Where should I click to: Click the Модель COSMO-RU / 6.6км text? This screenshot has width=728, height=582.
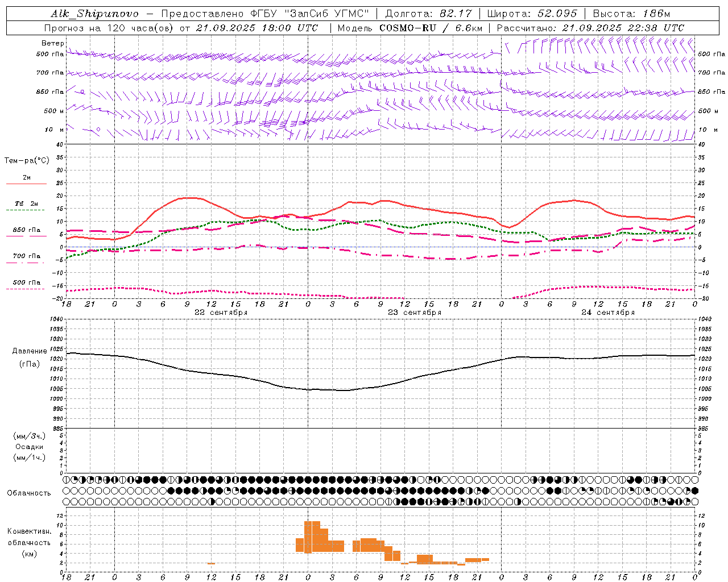click(409, 28)
